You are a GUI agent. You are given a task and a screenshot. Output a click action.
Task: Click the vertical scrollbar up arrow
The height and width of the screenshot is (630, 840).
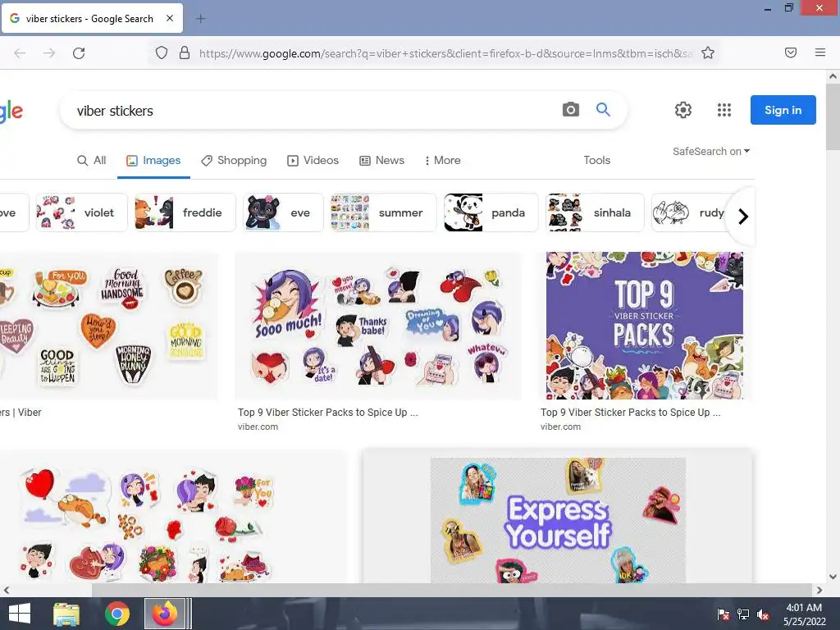833,76
